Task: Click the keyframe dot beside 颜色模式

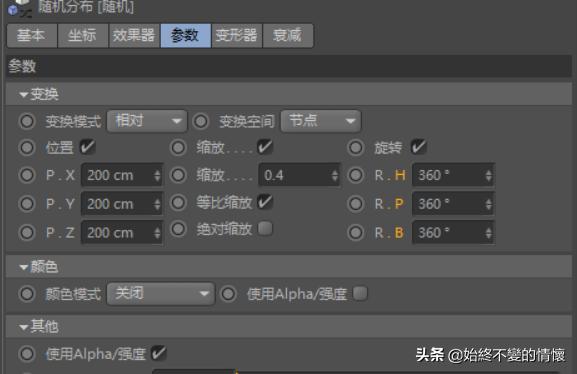Action: pyautogui.click(x=27, y=294)
